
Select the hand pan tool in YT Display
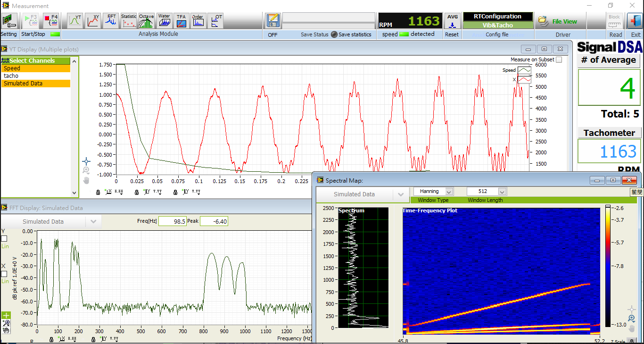click(86, 180)
